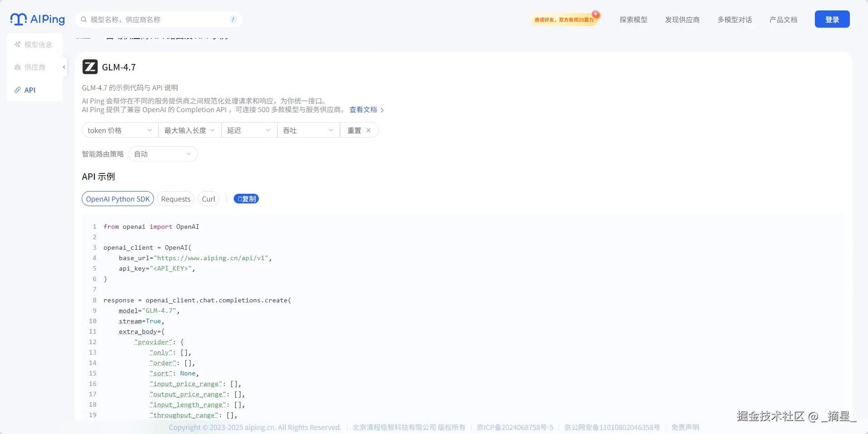Open the 查看文档 link
868x434 pixels.
click(363, 110)
